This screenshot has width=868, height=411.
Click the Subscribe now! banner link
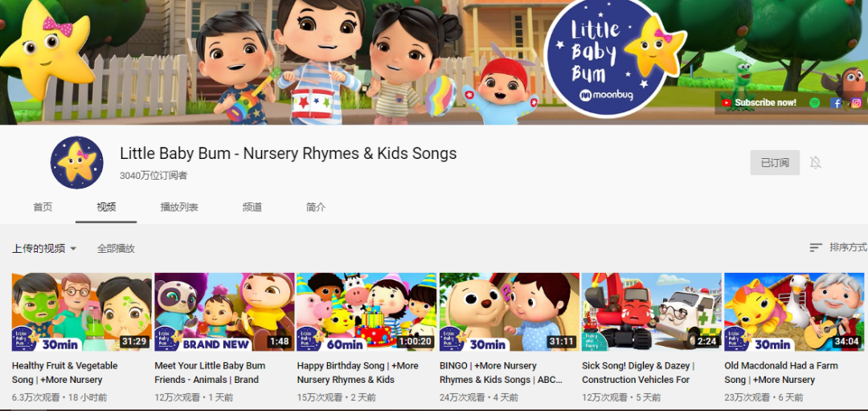(x=759, y=103)
